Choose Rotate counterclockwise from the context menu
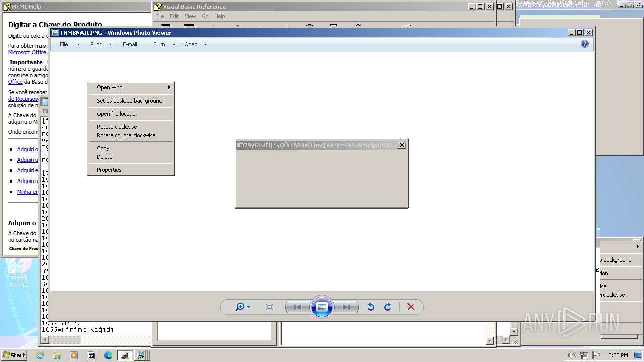This screenshot has height=362, width=644. coord(131,135)
